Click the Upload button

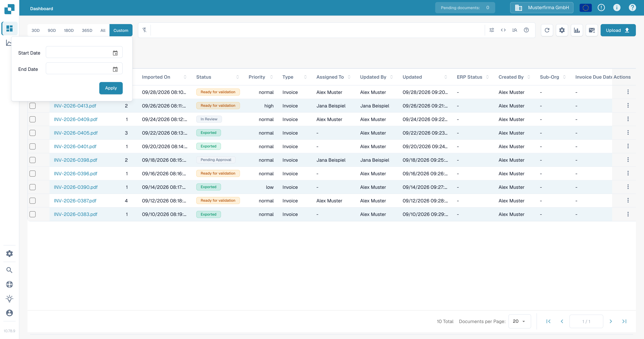(x=618, y=30)
